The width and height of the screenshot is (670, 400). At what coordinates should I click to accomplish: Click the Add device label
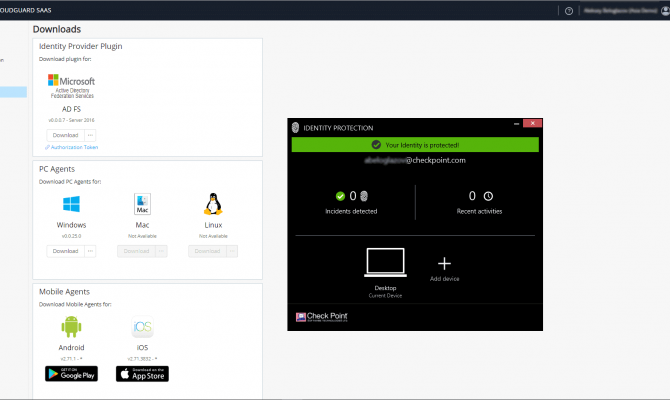click(x=444, y=279)
